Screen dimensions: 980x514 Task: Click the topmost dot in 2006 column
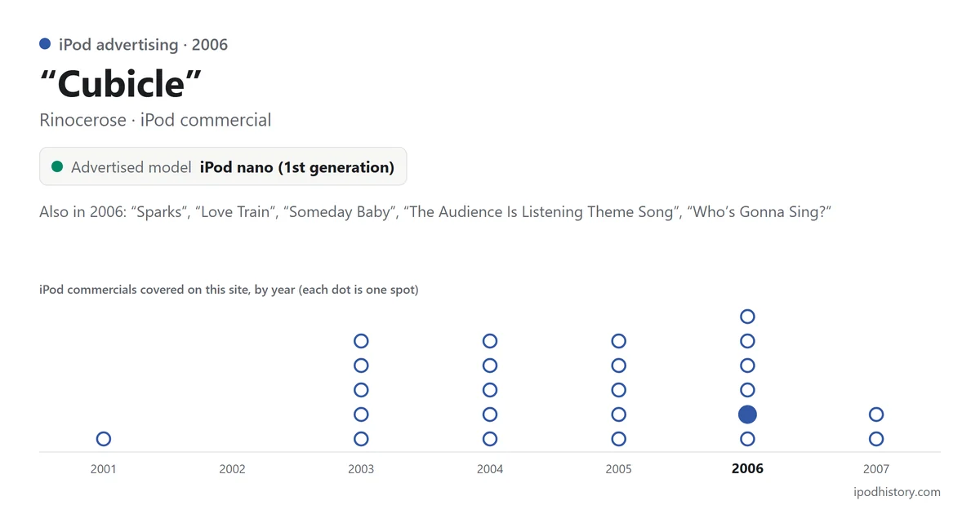(x=747, y=317)
